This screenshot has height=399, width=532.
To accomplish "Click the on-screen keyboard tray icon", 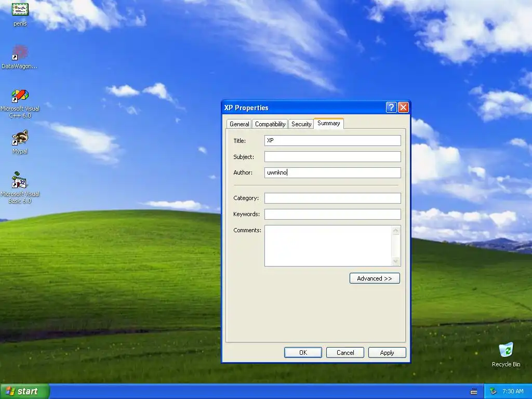I will click(x=474, y=392).
